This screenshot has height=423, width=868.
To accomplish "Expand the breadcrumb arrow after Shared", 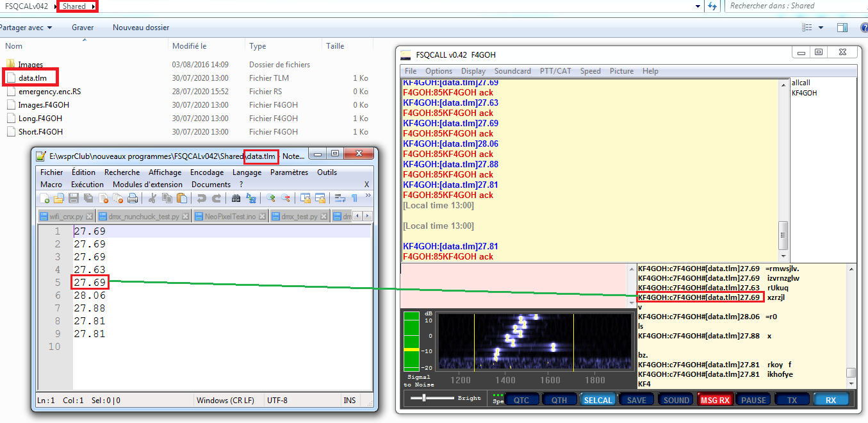I will 94,6.
